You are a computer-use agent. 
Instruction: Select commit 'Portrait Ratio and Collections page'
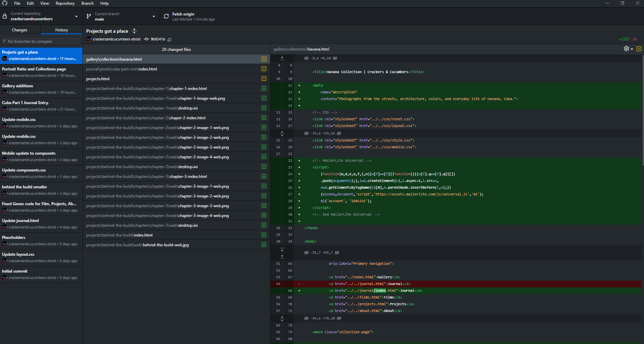click(x=41, y=72)
